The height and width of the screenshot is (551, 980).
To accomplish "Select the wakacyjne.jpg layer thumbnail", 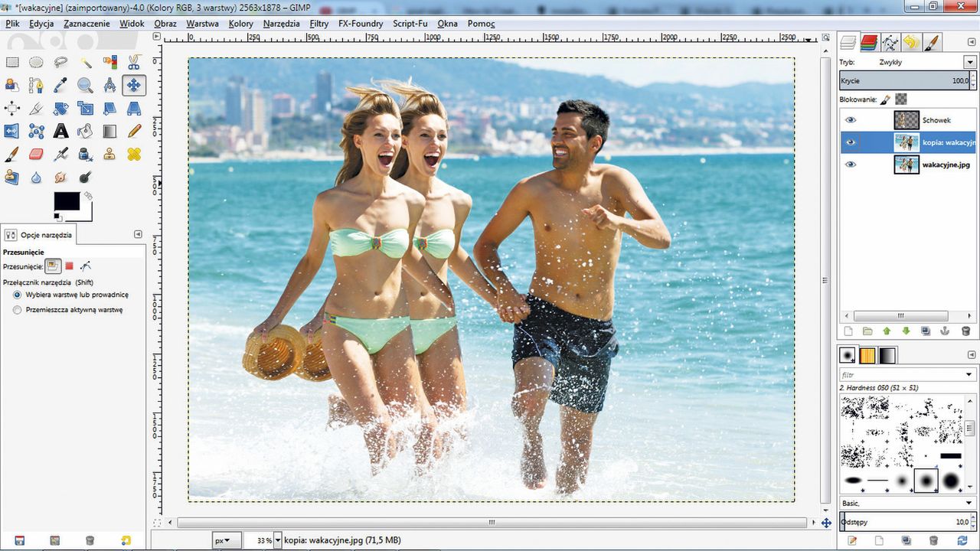I will pos(906,165).
